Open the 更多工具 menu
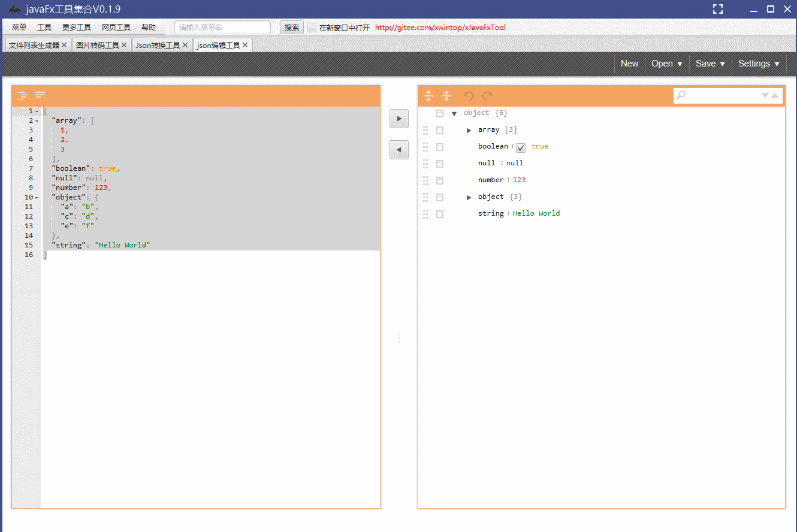This screenshot has width=797, height=532. (77, 28)
